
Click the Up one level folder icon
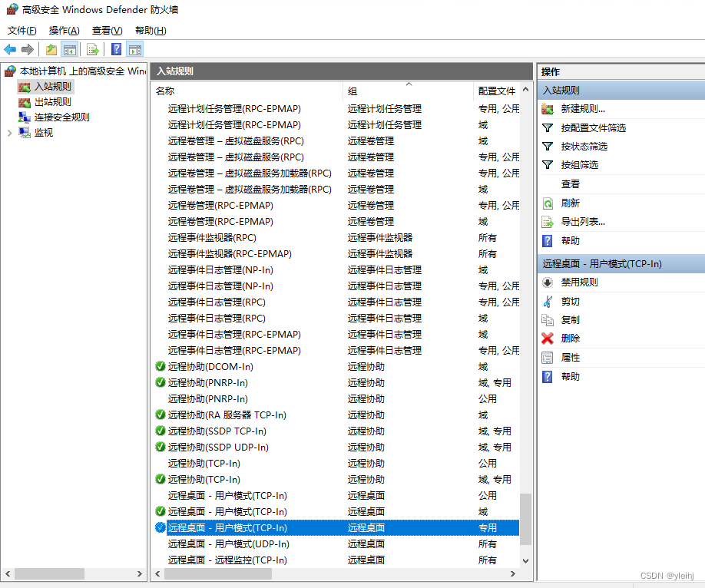(x=51, y=49)
